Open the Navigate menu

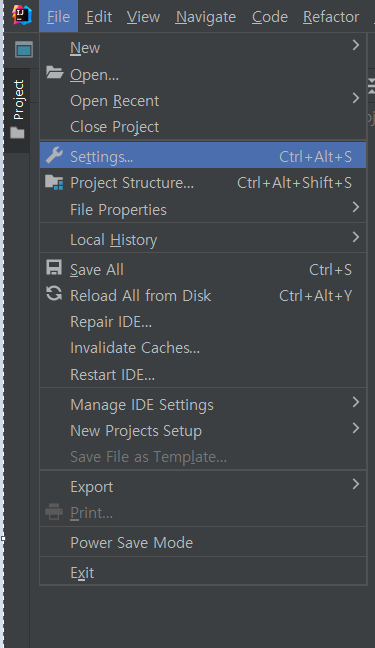[205, 17]
